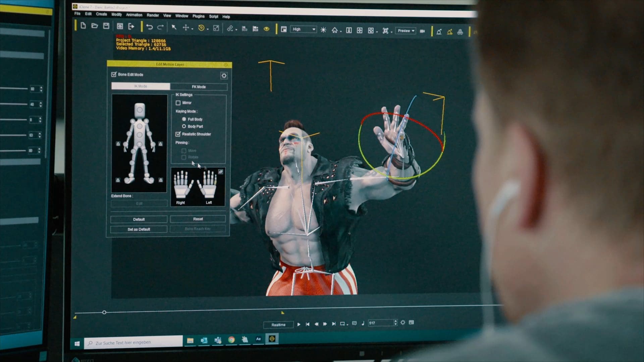
Task: Click the frame number stepper arrows
Action: (395, 323)
